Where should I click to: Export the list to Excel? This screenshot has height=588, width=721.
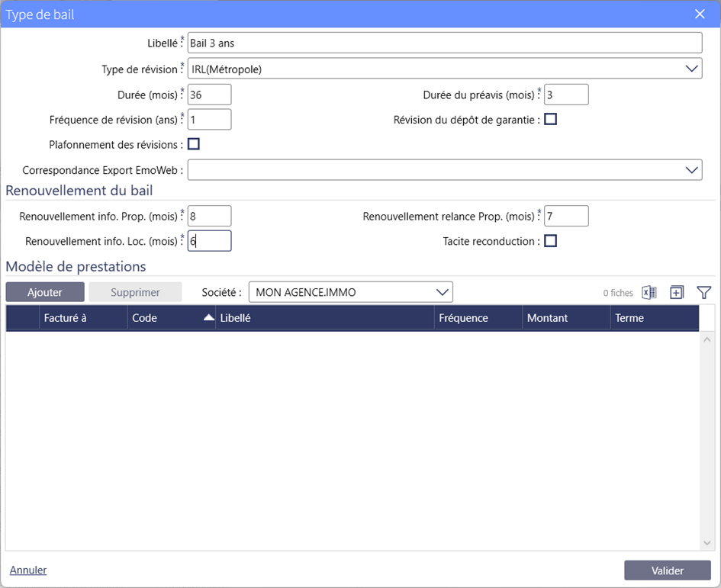tap(649, 293)
